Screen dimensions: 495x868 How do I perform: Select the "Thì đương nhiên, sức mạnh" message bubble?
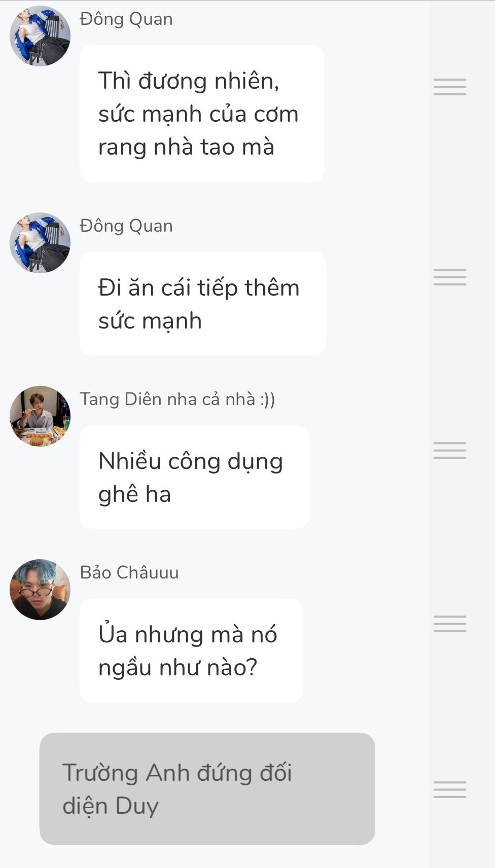point(202,114)
